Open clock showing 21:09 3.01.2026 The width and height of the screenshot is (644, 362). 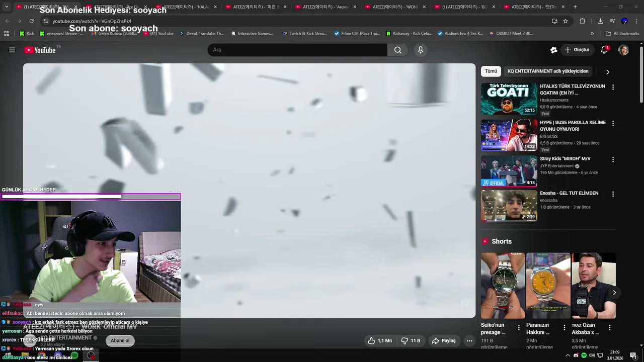point(615,355)
